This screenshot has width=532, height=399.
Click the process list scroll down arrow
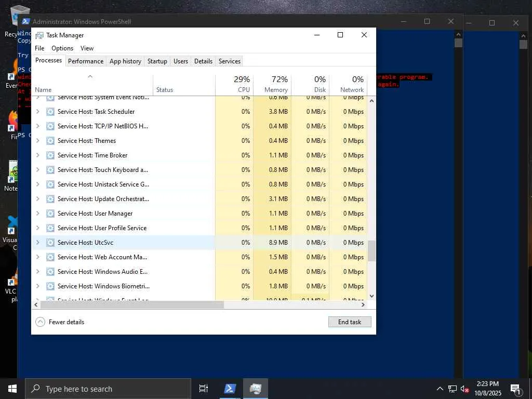[371, 296]
